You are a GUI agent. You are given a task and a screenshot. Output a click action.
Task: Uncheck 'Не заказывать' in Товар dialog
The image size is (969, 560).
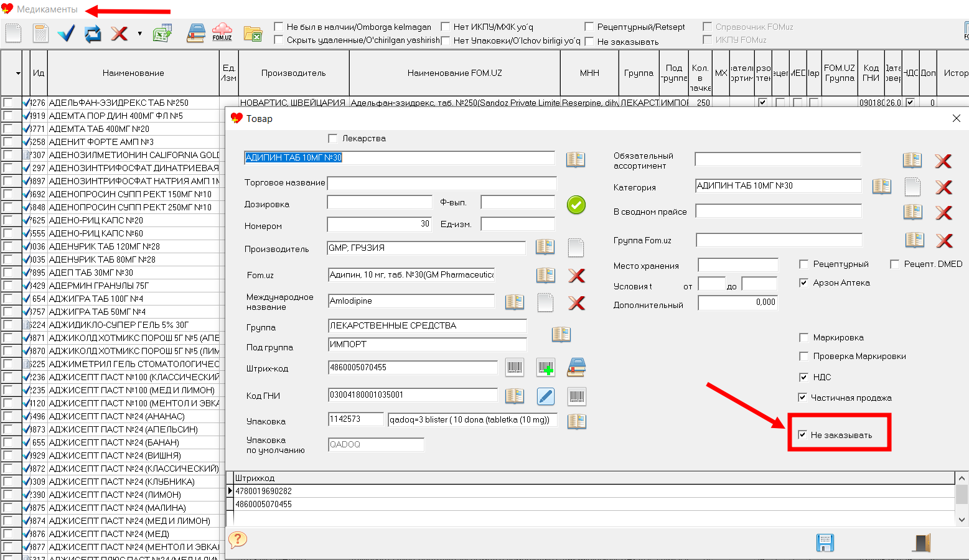[x=803, y=434]
